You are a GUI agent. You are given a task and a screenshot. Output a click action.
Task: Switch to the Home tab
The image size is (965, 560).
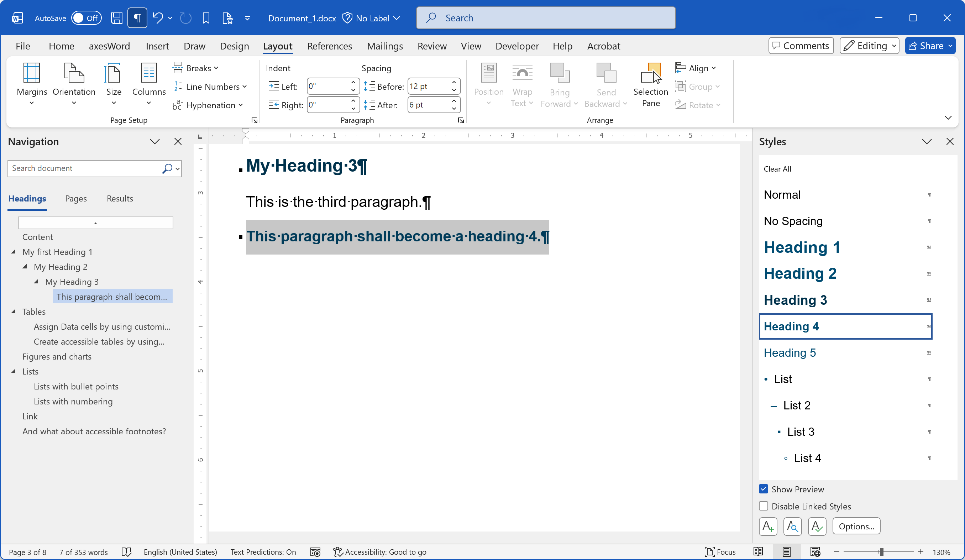point(61,46)
